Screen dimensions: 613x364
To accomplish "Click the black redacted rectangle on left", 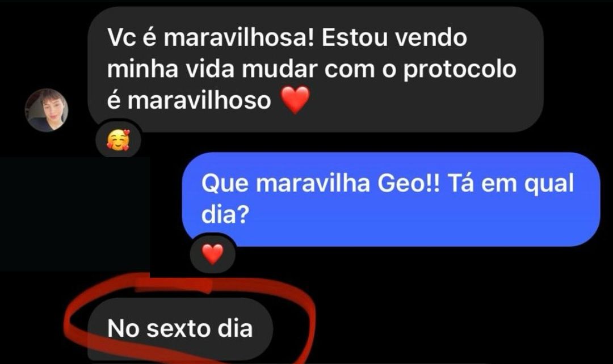I will (x=75, y=214).
